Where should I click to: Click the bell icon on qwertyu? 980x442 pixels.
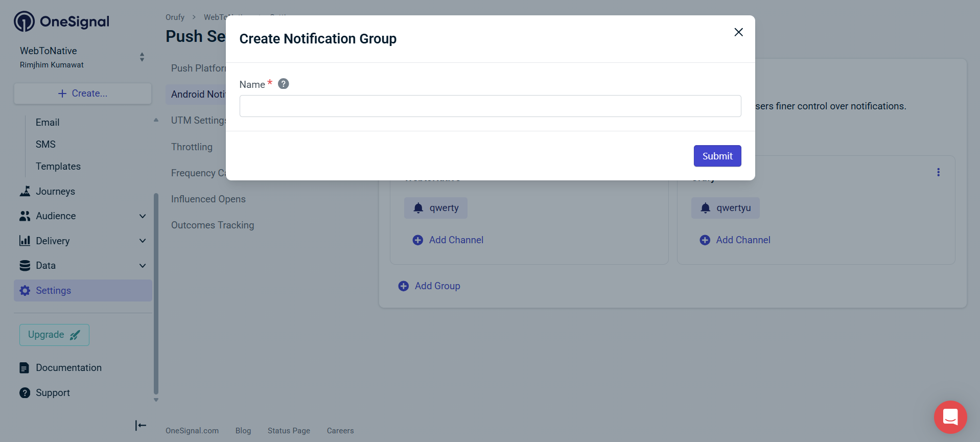point(705,208)
